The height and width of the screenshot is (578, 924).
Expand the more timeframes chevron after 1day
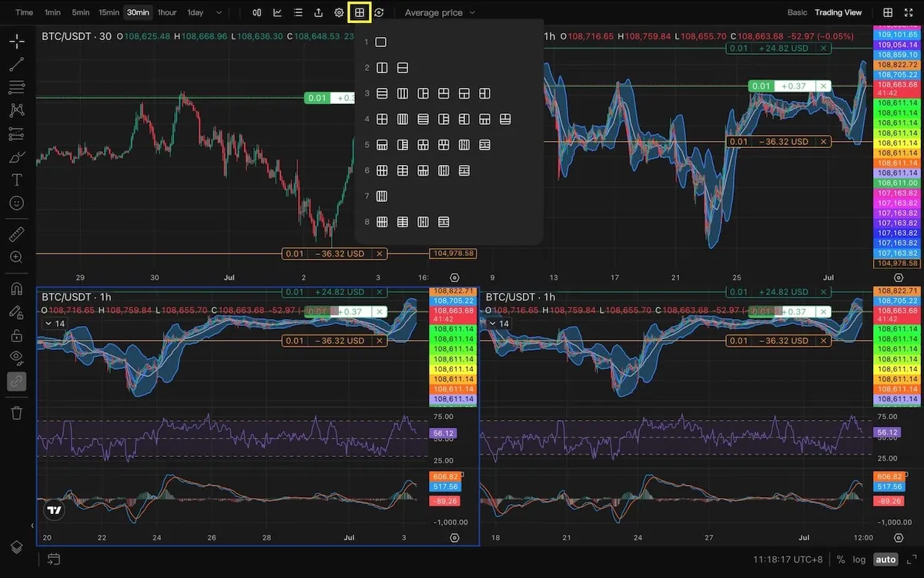[219, 12]
